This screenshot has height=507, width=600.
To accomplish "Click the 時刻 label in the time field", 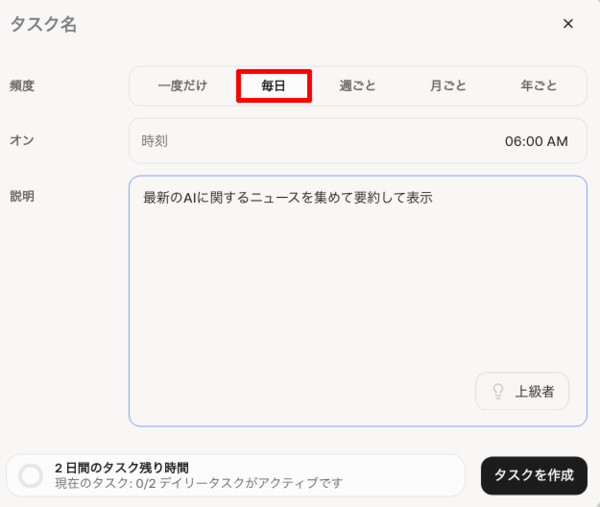I will (x=155, y=141).
